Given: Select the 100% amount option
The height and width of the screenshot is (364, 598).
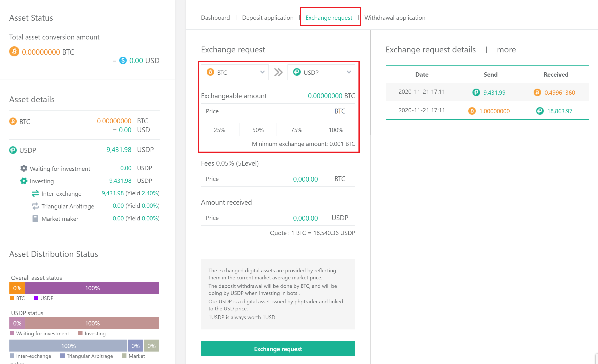Looking at the screenshot, I should [336, 130].
